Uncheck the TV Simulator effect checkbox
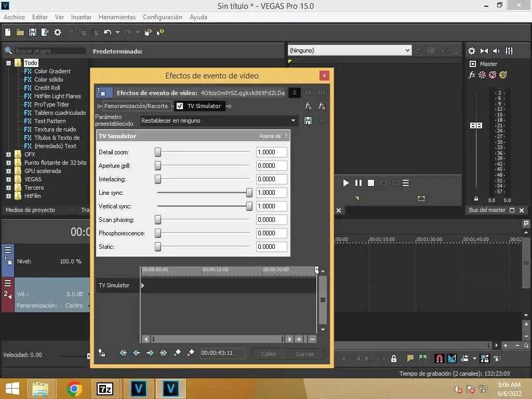This screenshot has width=532, height=399. coord(180,106)
